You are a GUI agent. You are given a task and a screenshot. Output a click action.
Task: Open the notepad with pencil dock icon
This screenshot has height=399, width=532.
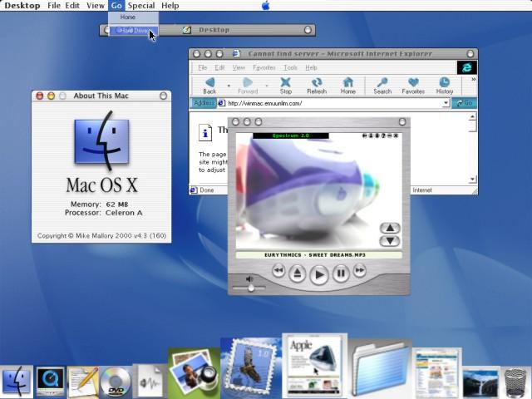(x=83, y=382)
